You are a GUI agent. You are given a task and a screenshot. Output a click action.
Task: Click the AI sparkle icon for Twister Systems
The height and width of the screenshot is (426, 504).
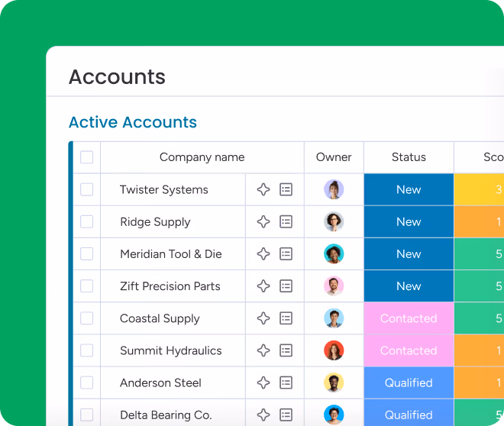tap(263, 189)
